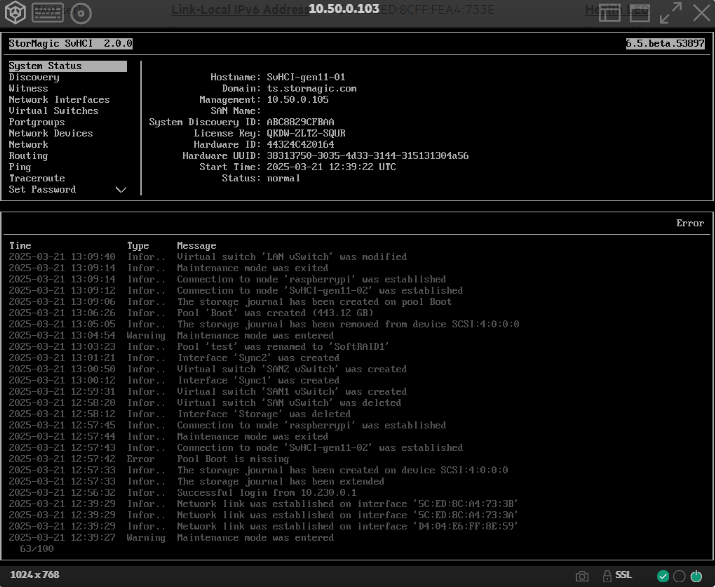Go to Network Interfaces menu entry

click(x=59, y=99)
